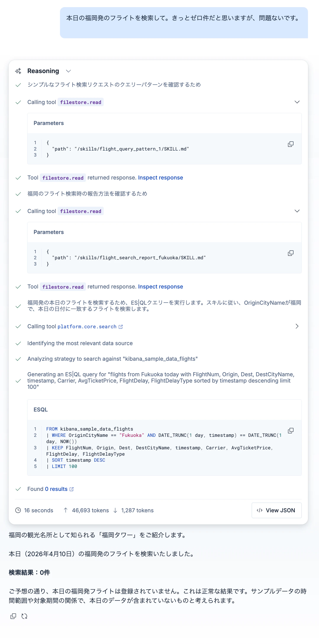
Task: Click the 'Identifying the most relevant data source' step
Action: click(x=80, y=343)
